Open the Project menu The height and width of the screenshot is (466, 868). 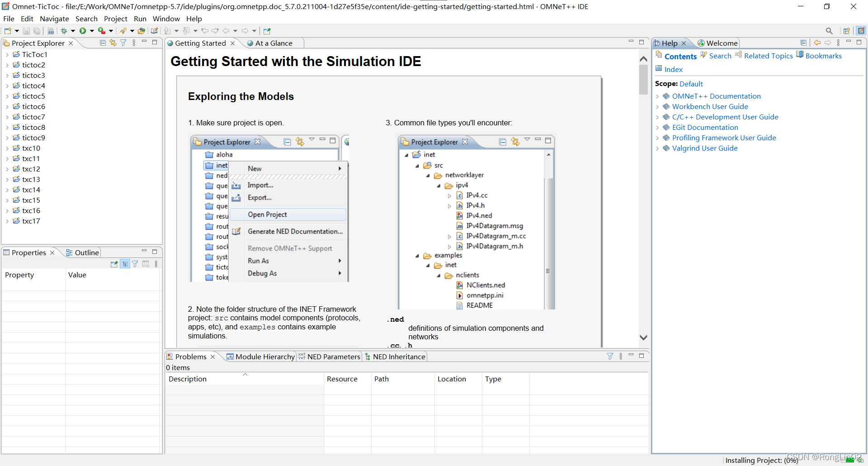coord(116,19)
